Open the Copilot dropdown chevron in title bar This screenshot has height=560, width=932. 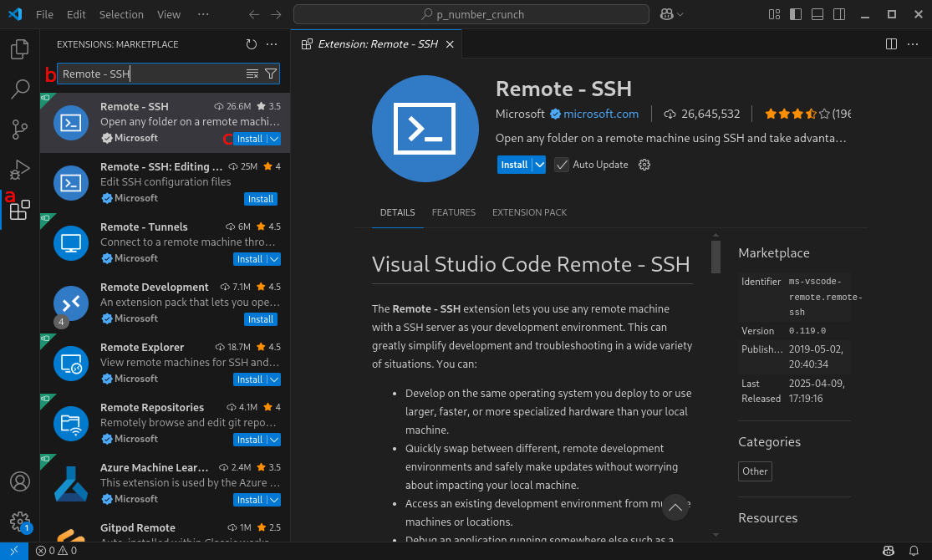680,14
